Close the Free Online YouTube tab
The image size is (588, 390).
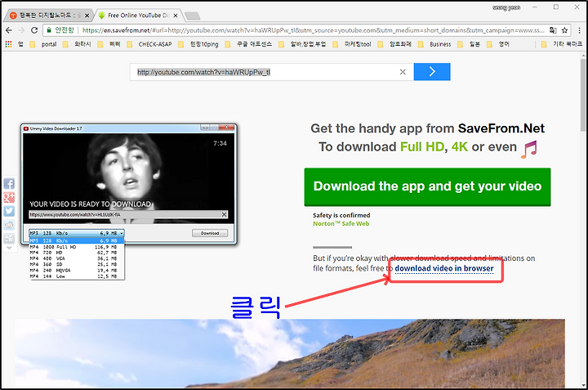tap(176, 16)
